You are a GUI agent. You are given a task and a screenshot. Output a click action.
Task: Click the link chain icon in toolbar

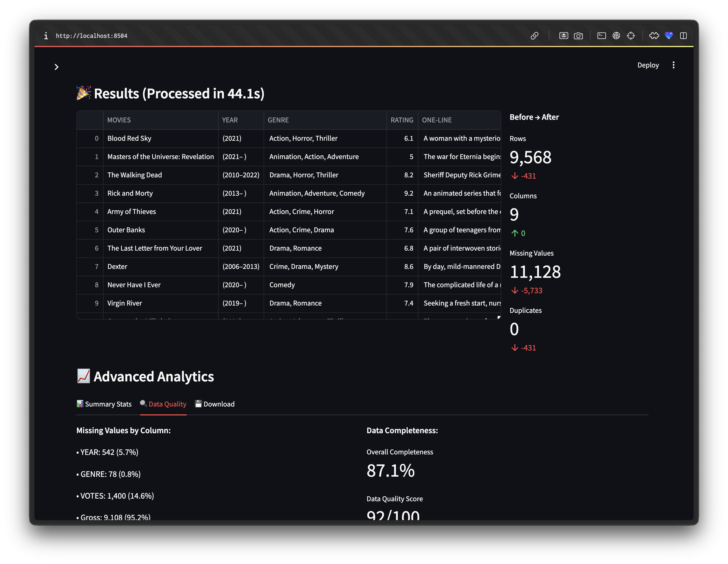[534, 36]
